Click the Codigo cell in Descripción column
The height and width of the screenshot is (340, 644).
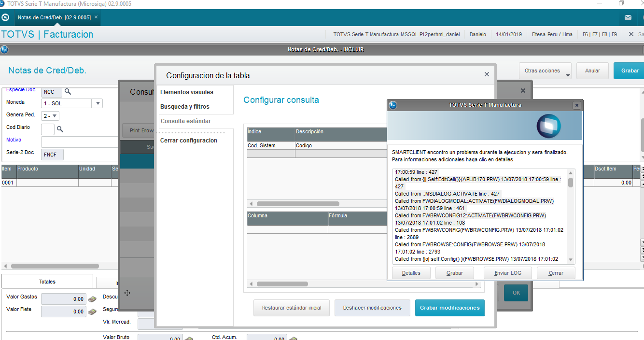341,145
